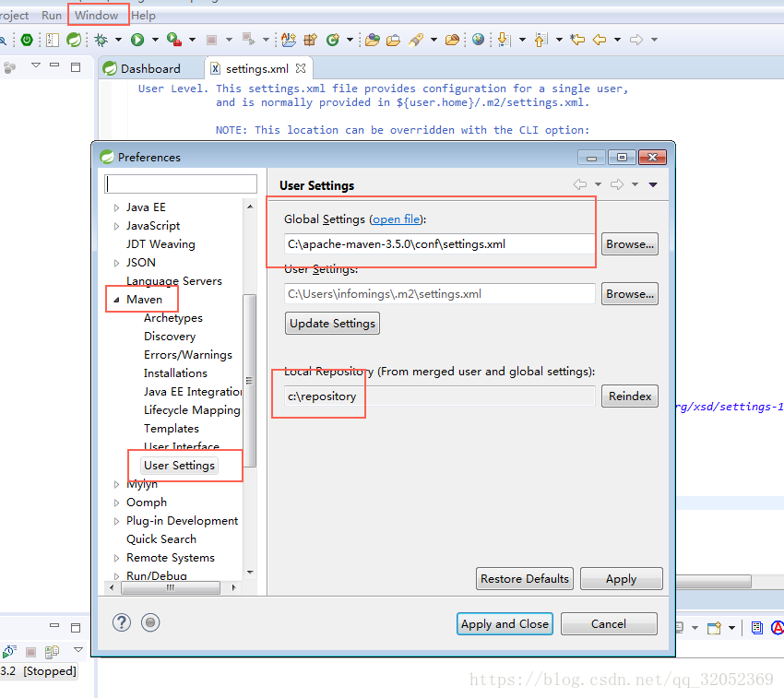Viewport: 784px width, 698px height.
Task: Select Installations under Maven
Action: (x=175, y=373)
